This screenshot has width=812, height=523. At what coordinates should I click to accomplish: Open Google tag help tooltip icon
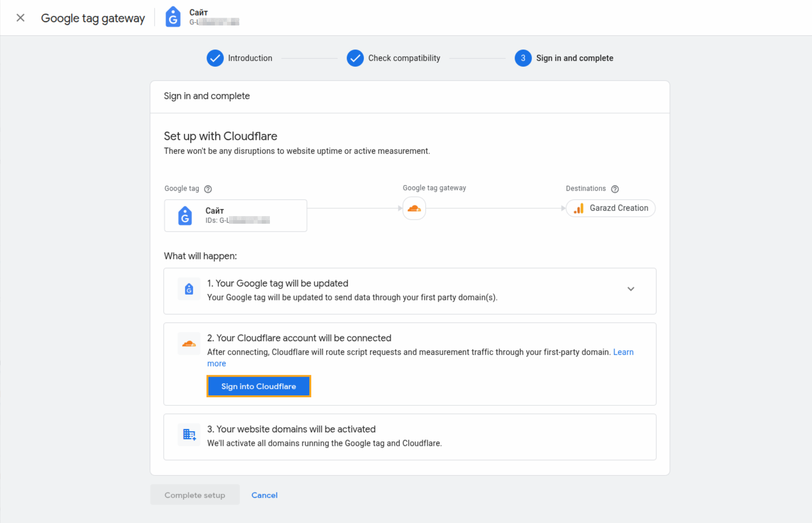(208, 189)
